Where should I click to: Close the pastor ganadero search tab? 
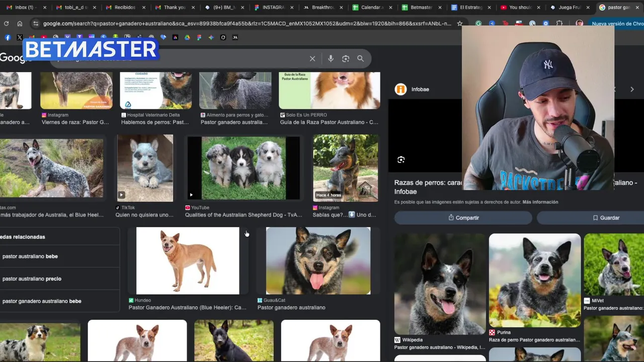coord(637,8)
